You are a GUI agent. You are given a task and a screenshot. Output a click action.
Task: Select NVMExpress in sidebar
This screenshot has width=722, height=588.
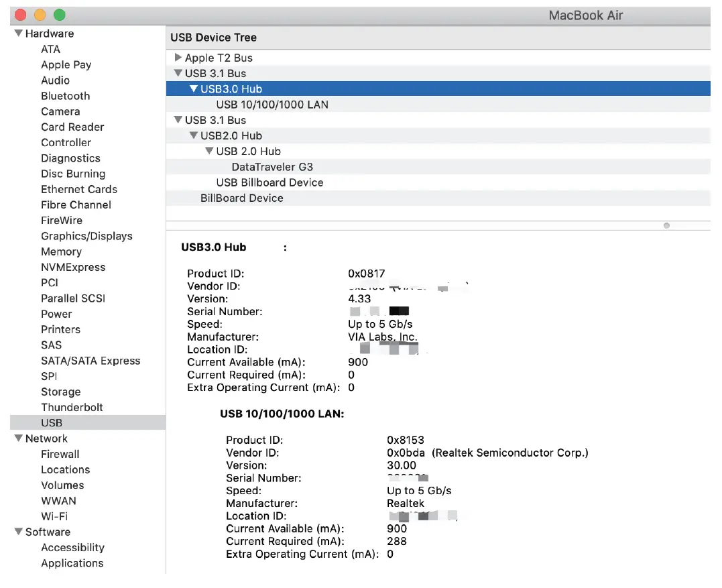(73, 267)
